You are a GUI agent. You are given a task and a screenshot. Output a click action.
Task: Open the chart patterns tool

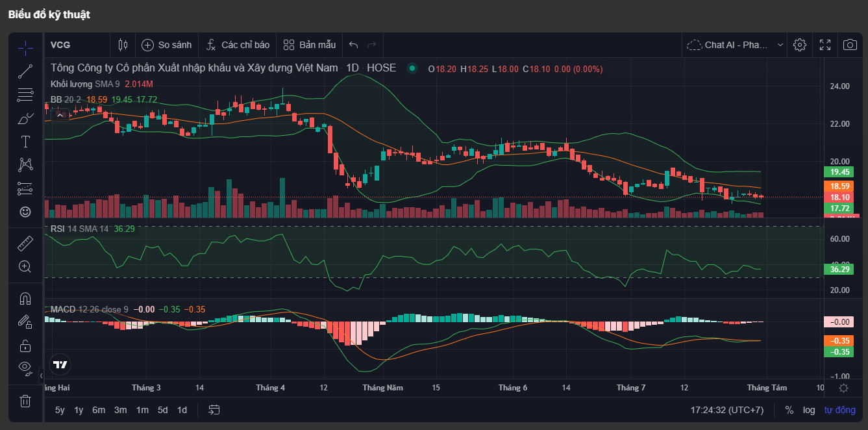[25, 165]
